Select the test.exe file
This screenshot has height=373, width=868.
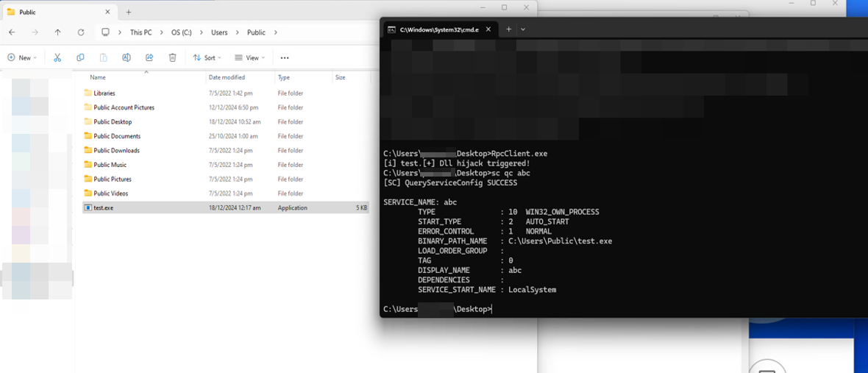click(x=226, y=207)
